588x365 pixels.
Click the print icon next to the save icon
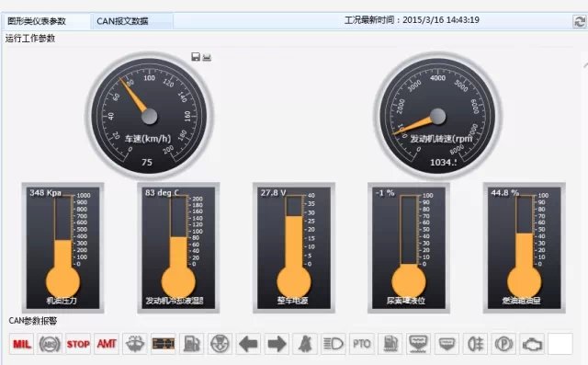[x=207, y=57]
